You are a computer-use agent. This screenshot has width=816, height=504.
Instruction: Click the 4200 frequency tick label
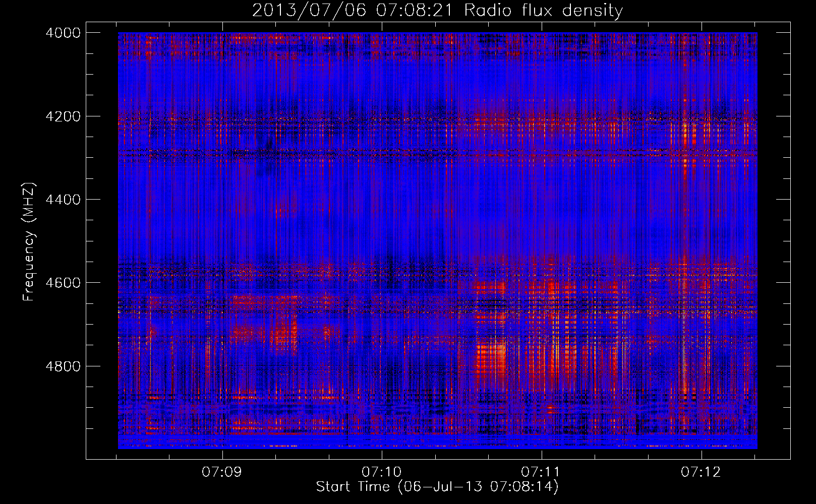tap(63, 116)
